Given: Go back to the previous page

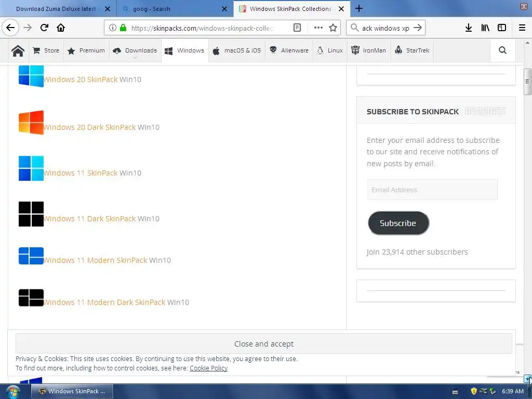Looking at the screenshot, I should pyautogui.click(x=10, y=28).
